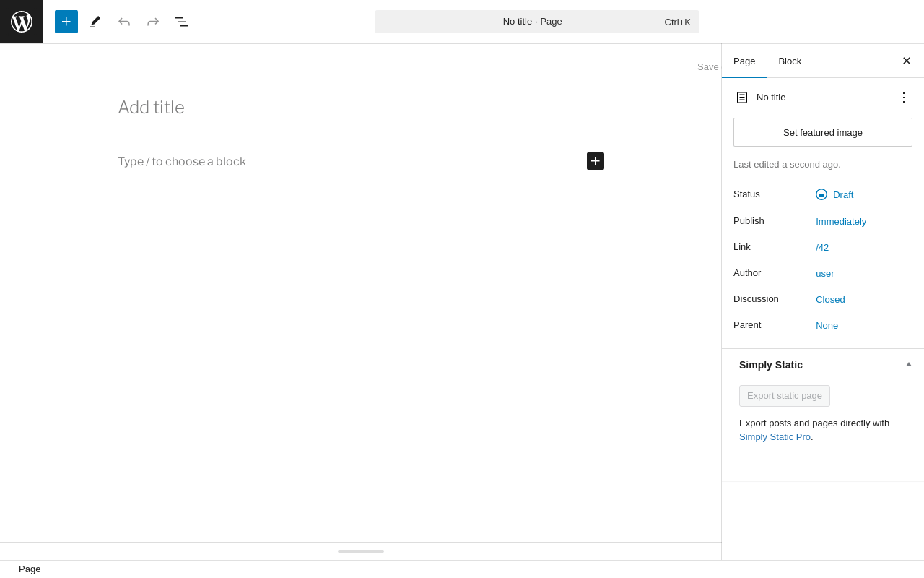
Task: Change the Parent page from 'None'
Action: coord(827,326)
